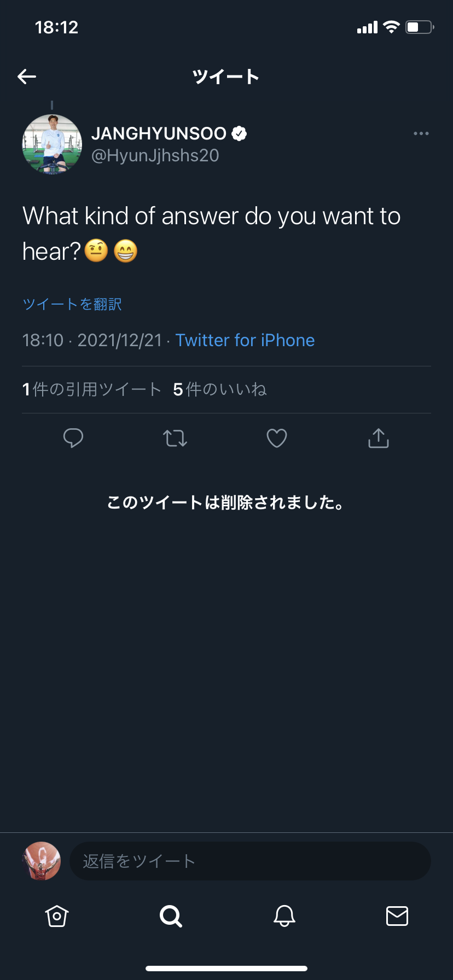The image size is (453, 980).
Task: Open the notifications bell icon
Action: pyautogui.click(x=284, y=916)
